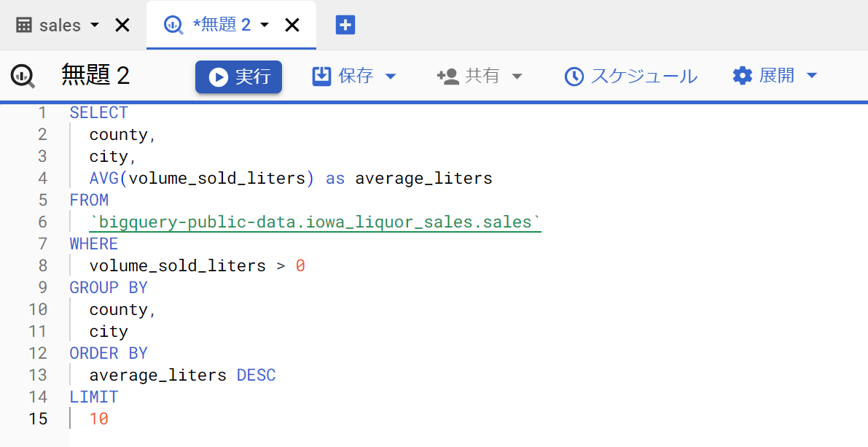Open the bigquery-public-data.iowa_liquor_sales.sales table link
This screenshot has height=447, width=868.
pyautogui.click(x=315, y=222)
